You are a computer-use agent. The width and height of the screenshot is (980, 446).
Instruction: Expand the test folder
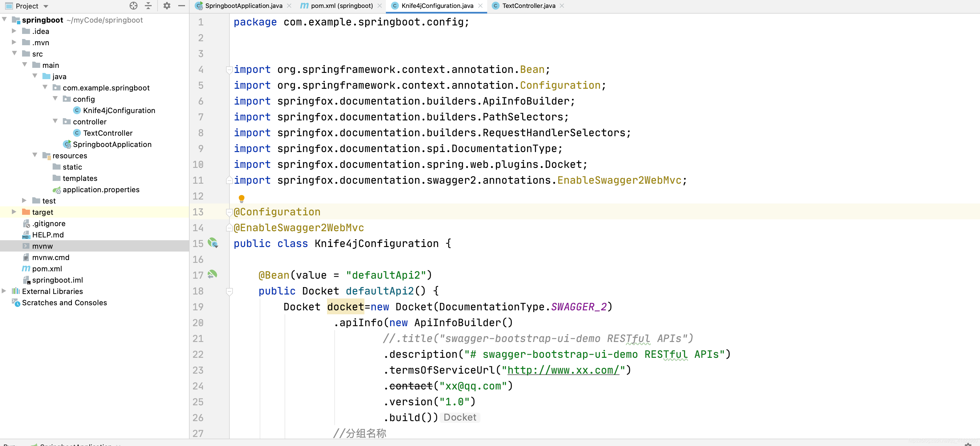click(x=25, y=200)
